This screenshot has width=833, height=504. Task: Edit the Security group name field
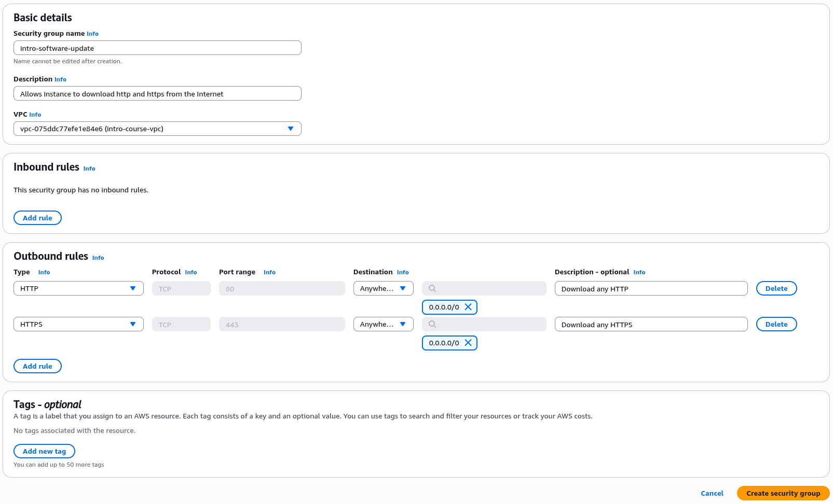(x=157, y=48)
